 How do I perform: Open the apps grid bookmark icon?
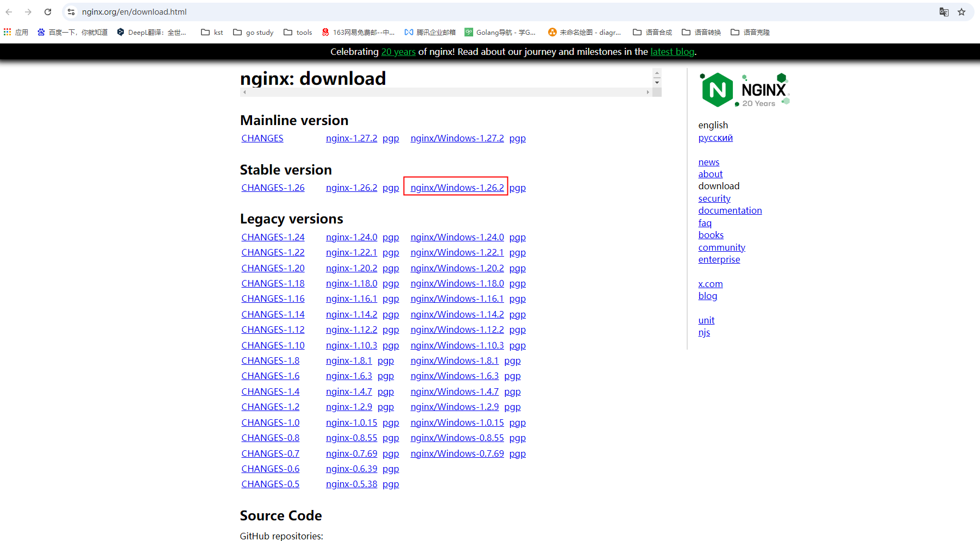point(8,32)
